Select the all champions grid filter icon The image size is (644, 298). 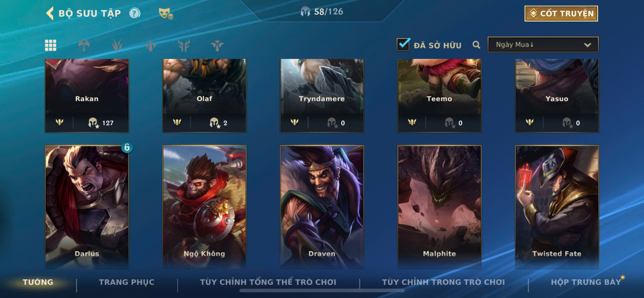click(x=51, y=45)
